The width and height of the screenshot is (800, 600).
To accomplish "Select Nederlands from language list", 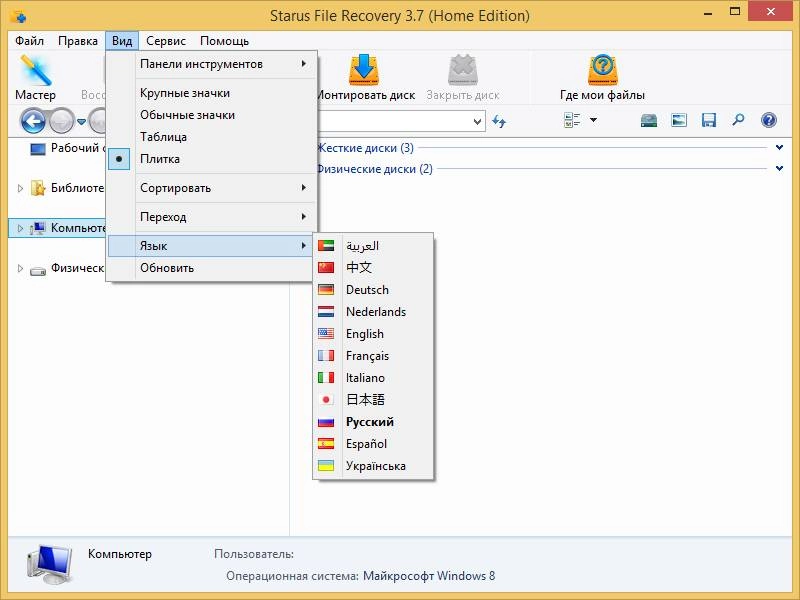I will [x=373, y=312].
